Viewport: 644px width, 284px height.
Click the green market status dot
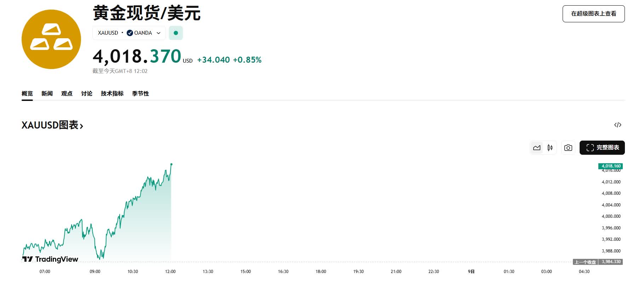tap(176, 33)
